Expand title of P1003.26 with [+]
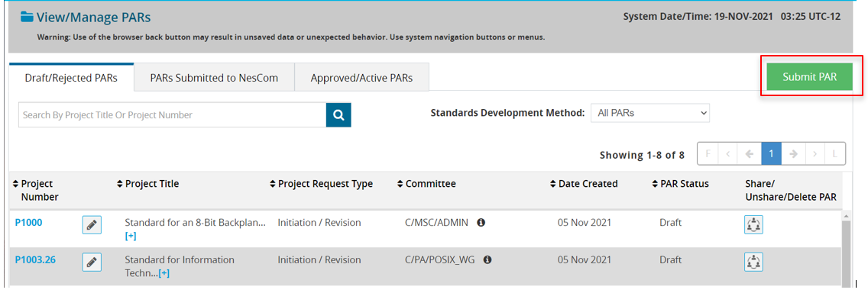868x293 pixels. 164,273
